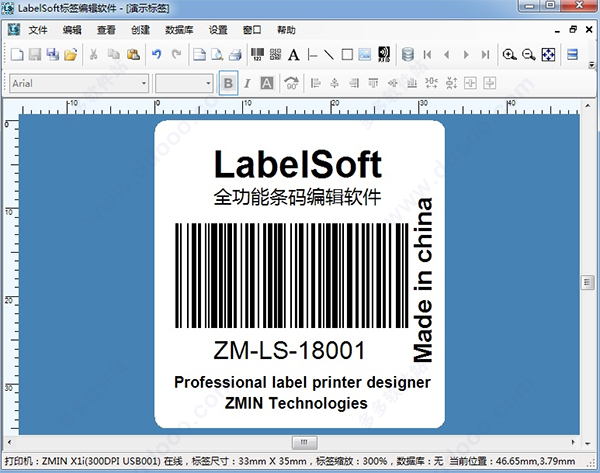This screenshot has width=600, height=473.
Task: Click the Align left edges icon
Action: [315, 83]
